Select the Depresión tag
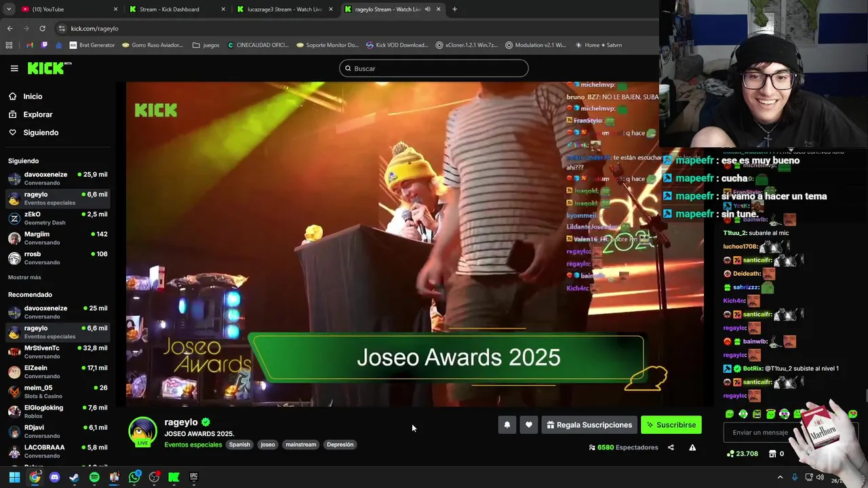Image resolution: width=868 pixels, height=488 pixels. click(x=340, y=445)
